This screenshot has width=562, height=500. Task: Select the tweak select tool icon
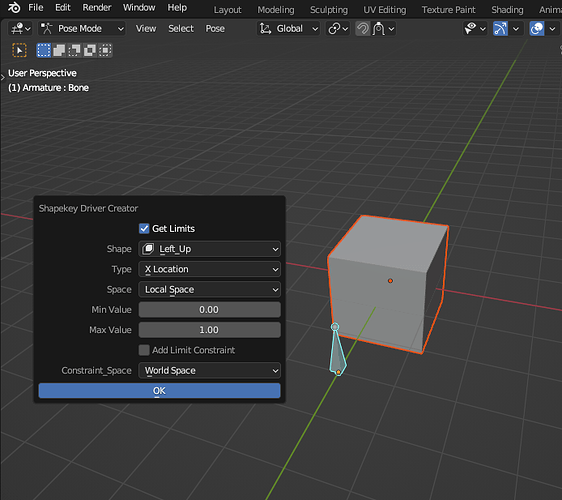[x=19, y=51]
